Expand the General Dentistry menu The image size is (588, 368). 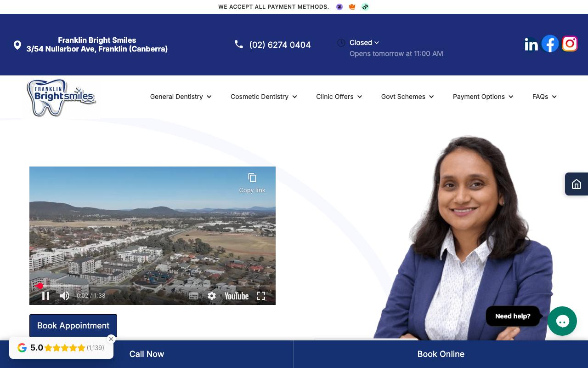(181, 97)
